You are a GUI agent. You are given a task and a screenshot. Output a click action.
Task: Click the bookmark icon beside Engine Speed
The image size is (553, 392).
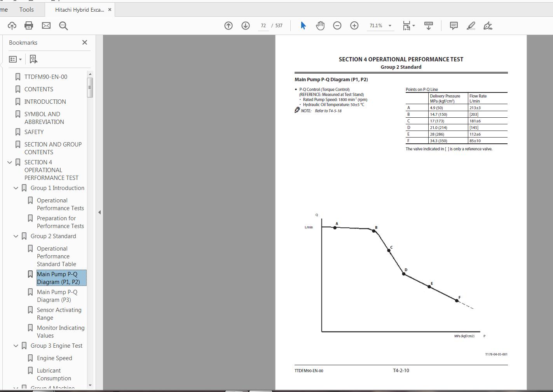point(30,358)
